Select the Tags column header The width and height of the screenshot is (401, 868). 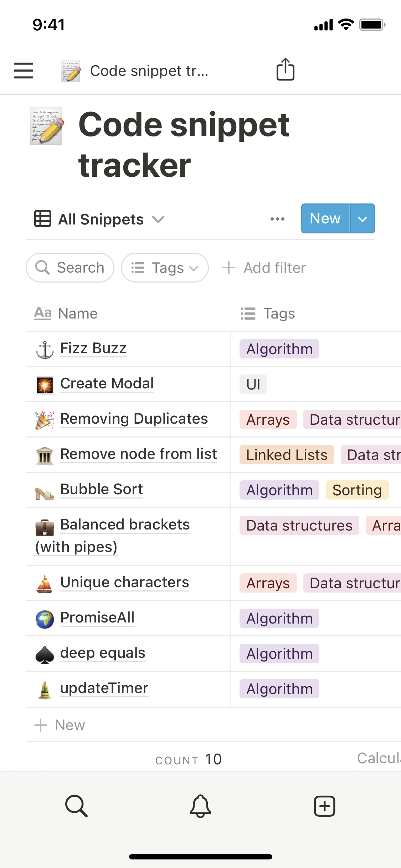[279, 314]
